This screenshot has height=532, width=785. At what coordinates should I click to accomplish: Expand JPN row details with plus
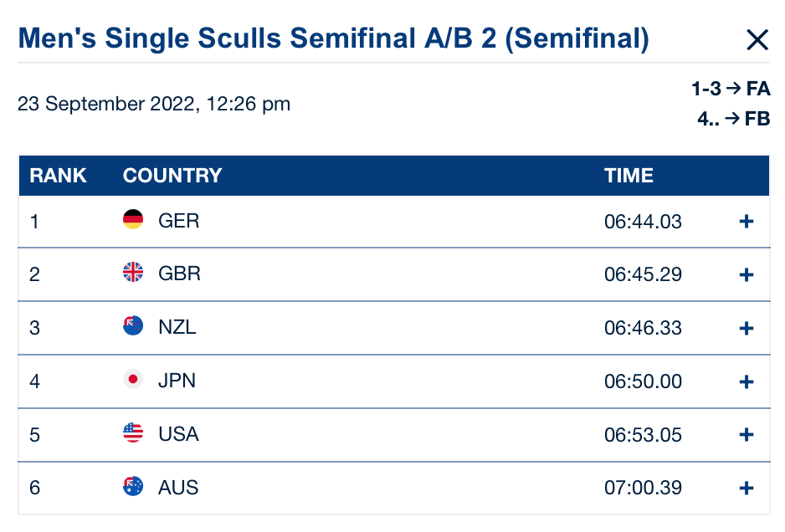(747, 382)
